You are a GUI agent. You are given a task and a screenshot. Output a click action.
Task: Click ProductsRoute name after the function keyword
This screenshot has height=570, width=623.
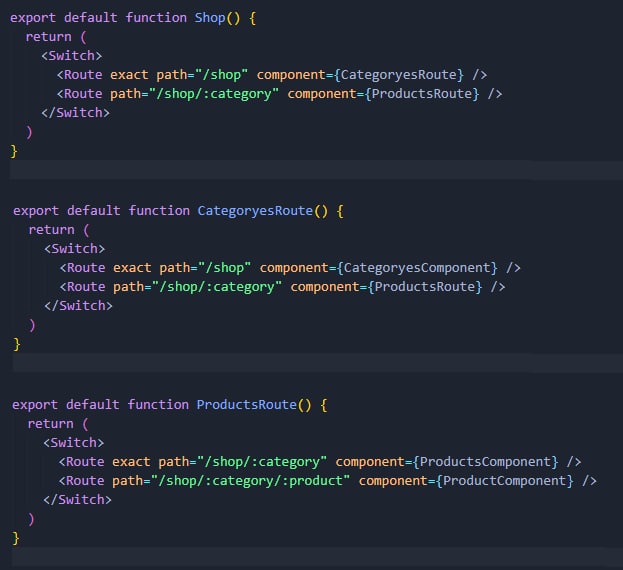tap(246, 405)
